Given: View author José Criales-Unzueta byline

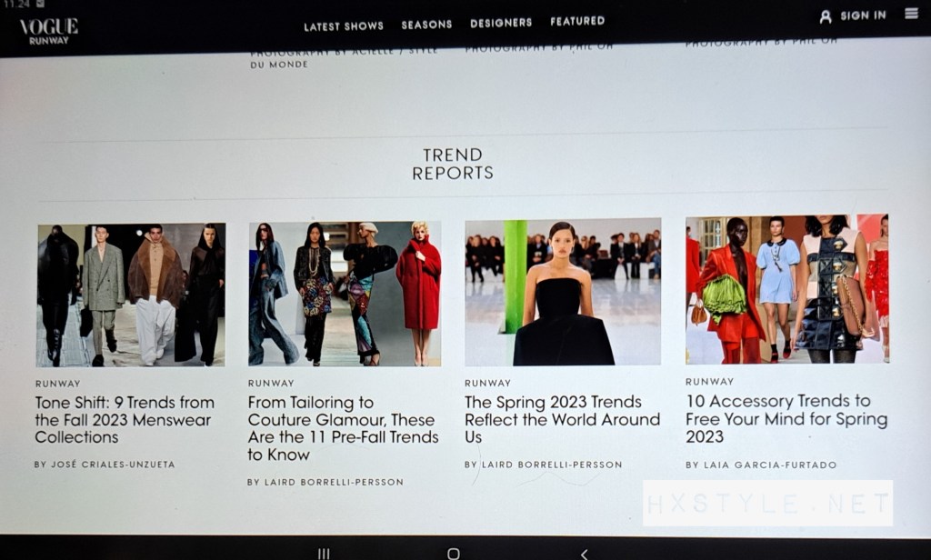Looking at the screenshot, I should coord(105,465).
